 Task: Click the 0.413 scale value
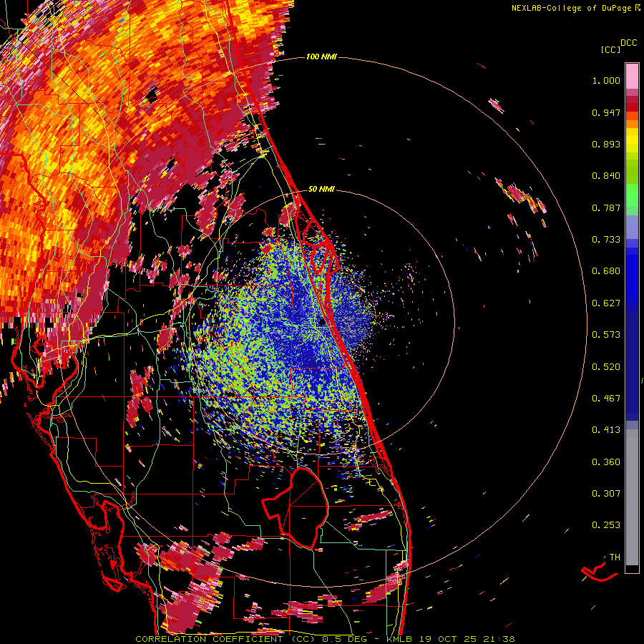point(606,430)
